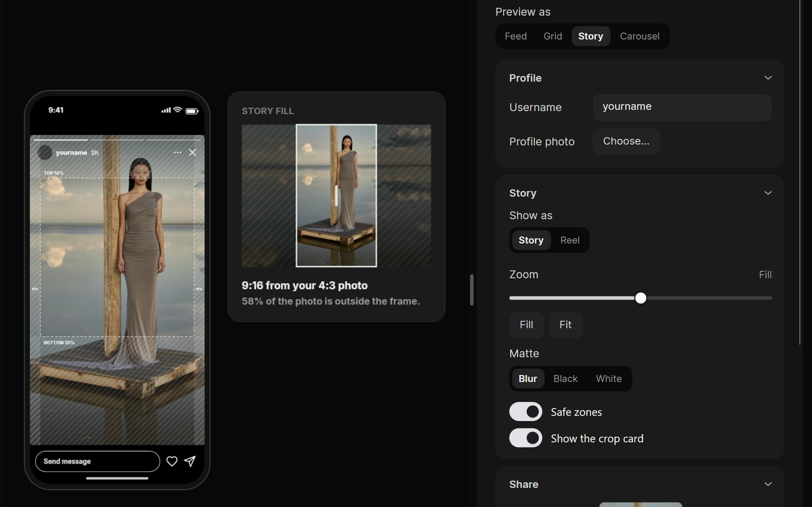Screen dimensions: 812x507
Task: Switch preview to Carousel tab
Action: coord(640,36)
